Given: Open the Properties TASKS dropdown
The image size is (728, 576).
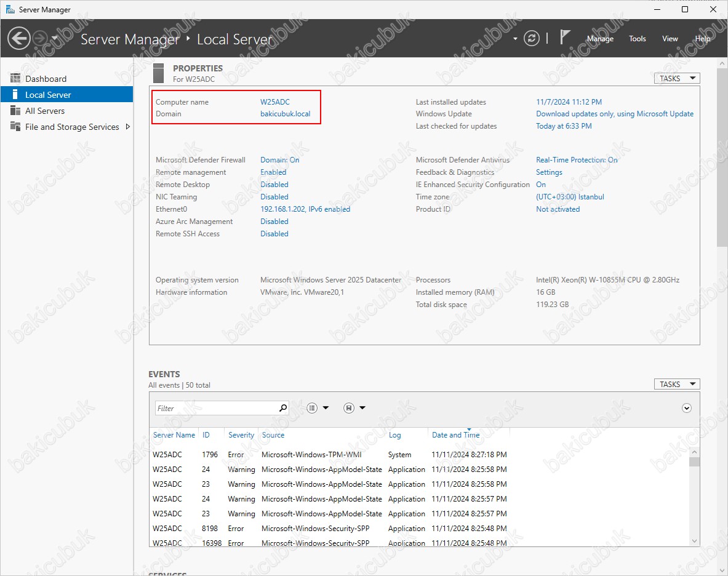Looking at the screenshot, I should point(677,78).
